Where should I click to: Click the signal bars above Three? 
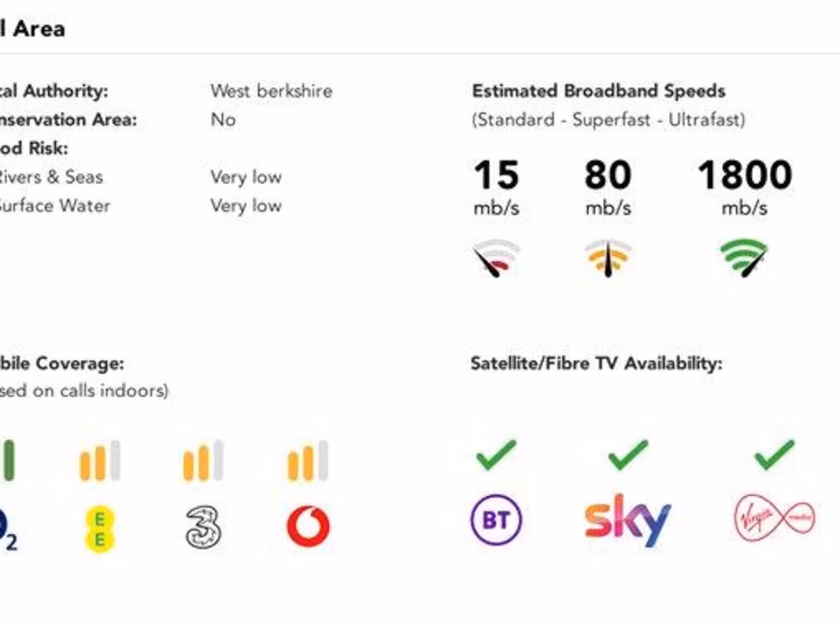tap(203, 461)
